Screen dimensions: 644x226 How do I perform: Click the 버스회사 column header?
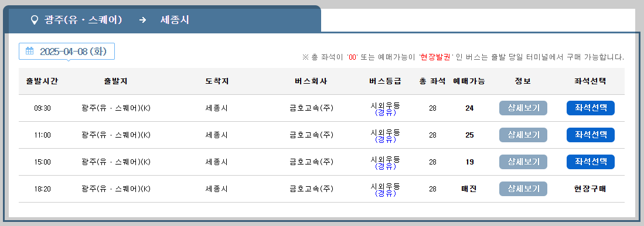coord(311,81)
